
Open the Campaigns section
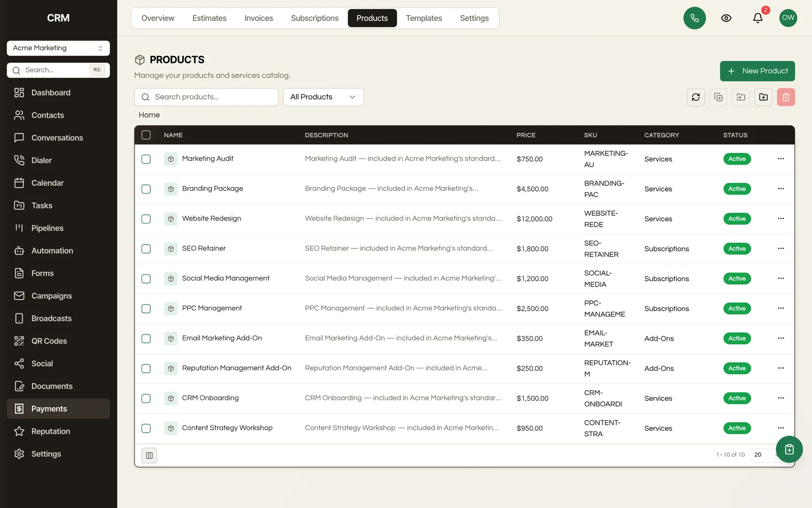coord(58,296)
